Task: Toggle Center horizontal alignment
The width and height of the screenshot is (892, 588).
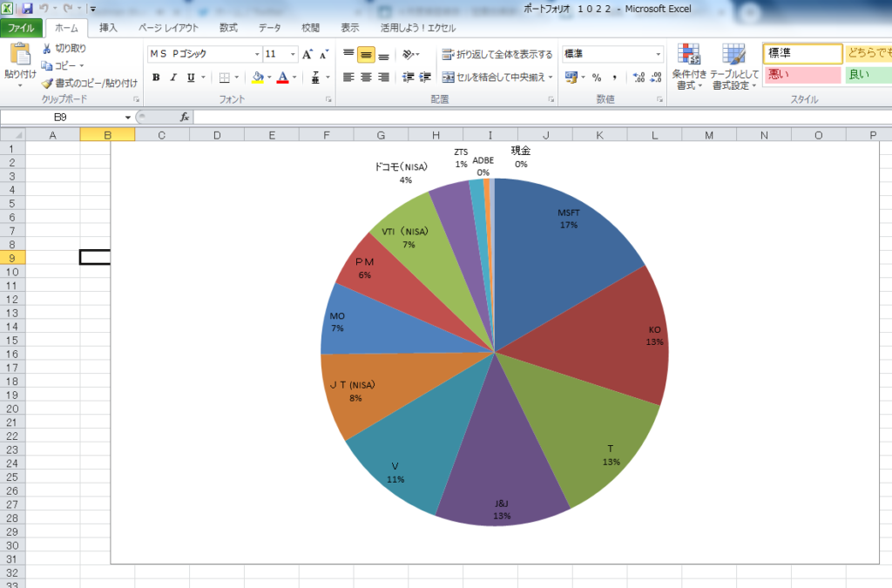Action: (367, 78)
